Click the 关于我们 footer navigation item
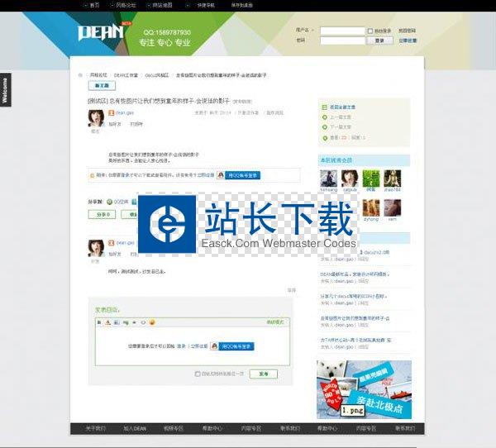496x448 pixels. (96, 429)
